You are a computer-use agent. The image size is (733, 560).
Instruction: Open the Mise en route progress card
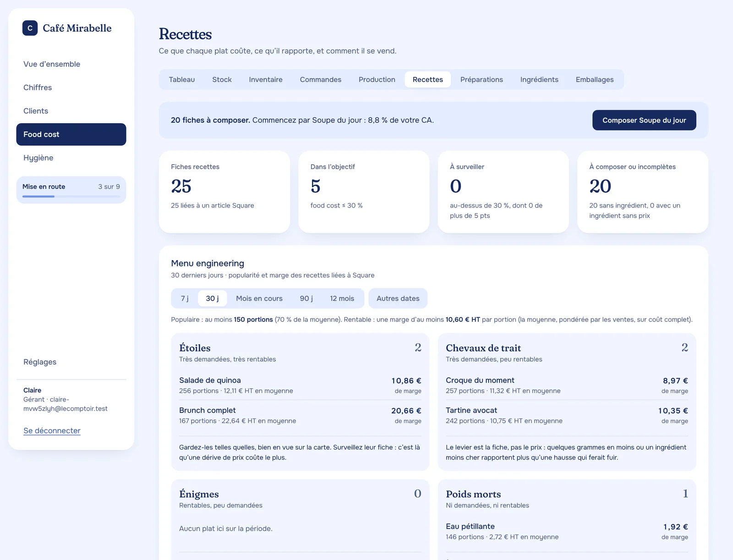pyautogui.click(x=71, y=190)
